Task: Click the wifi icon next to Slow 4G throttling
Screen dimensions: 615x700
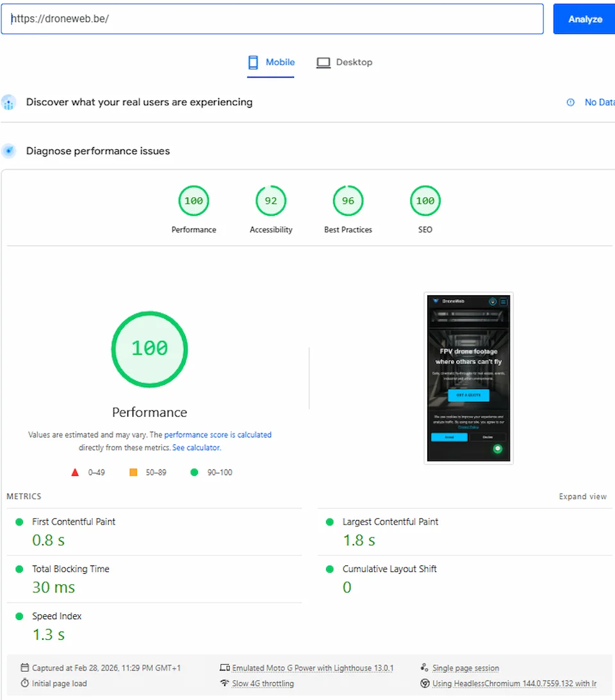Action: pos(225,683)
